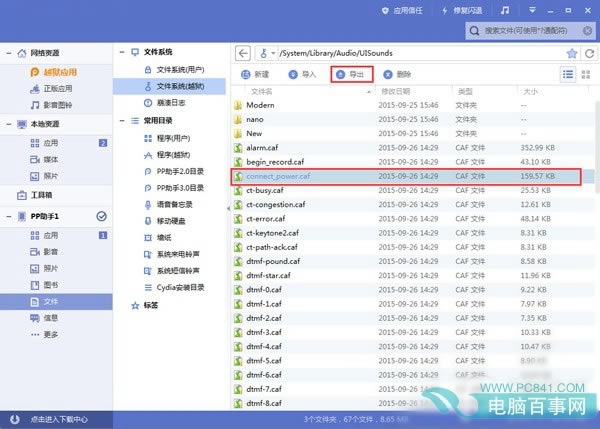Open Cydia安装目录 shortcut

click(x=180, y=287)
